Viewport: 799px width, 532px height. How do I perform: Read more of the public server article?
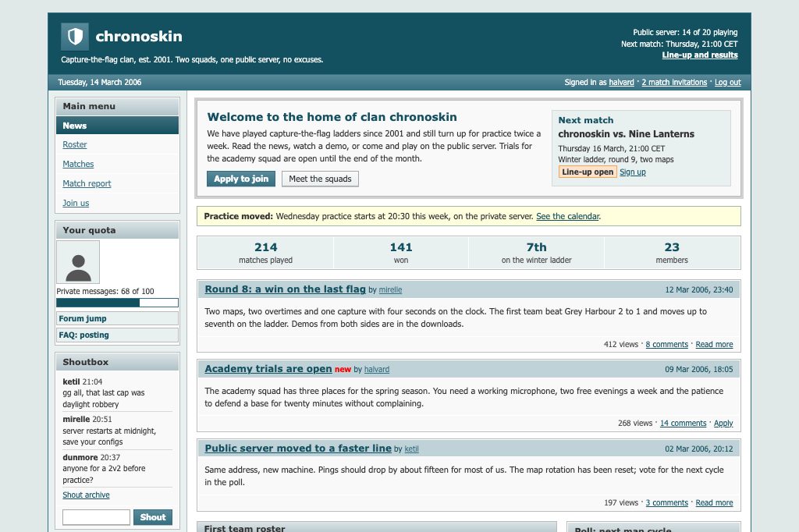click(714, 502)
